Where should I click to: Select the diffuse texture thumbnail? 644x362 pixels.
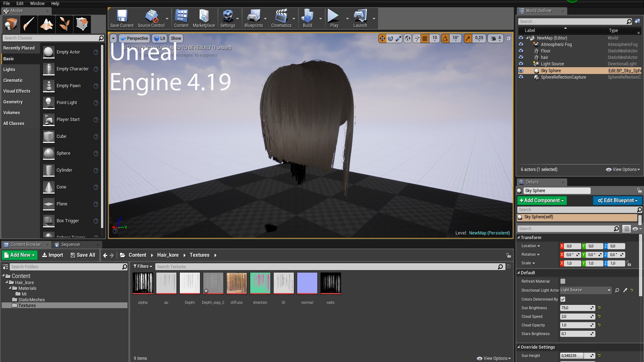(236, 284)
